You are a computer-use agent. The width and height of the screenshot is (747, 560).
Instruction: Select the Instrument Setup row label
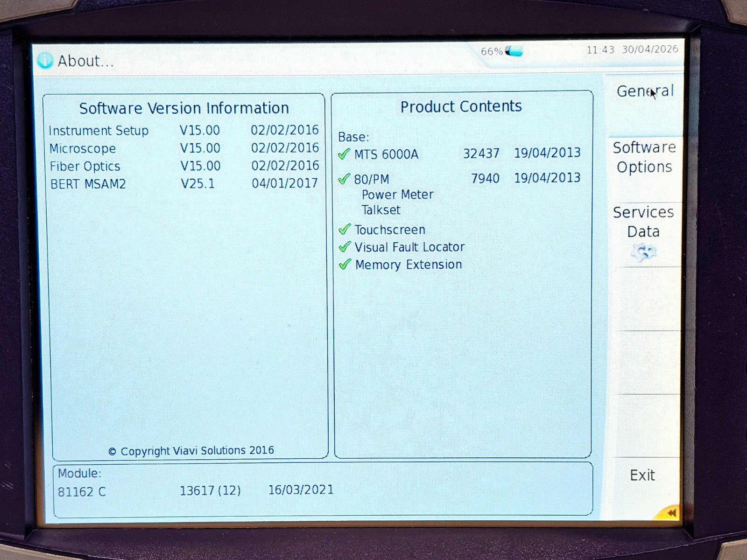coord(99,131)
